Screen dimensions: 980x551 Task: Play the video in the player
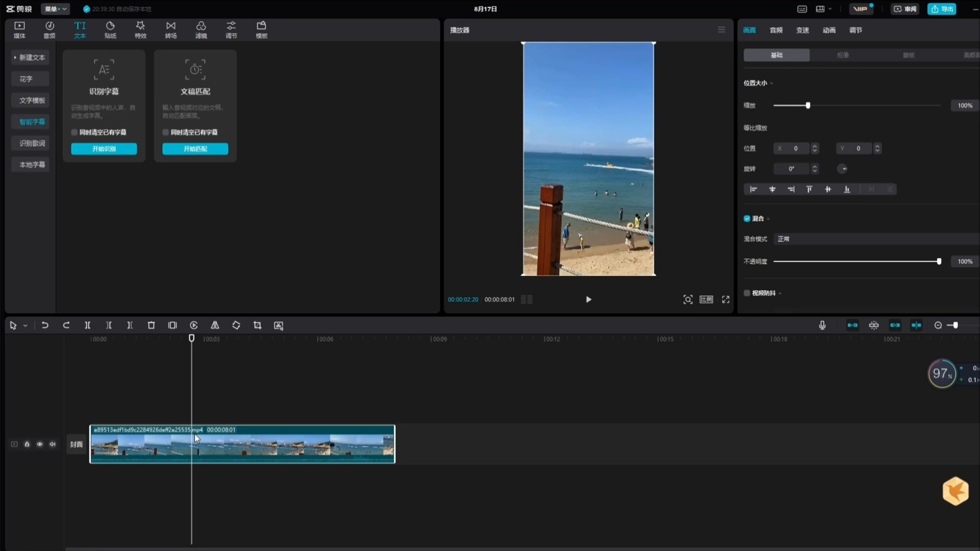pos(588,299)
